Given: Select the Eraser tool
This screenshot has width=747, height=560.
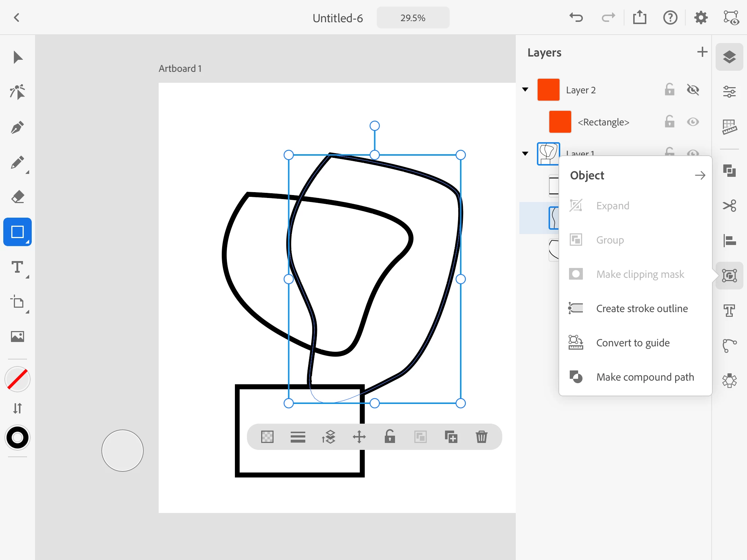Looking at the screenshot, I should coord(17,197).
